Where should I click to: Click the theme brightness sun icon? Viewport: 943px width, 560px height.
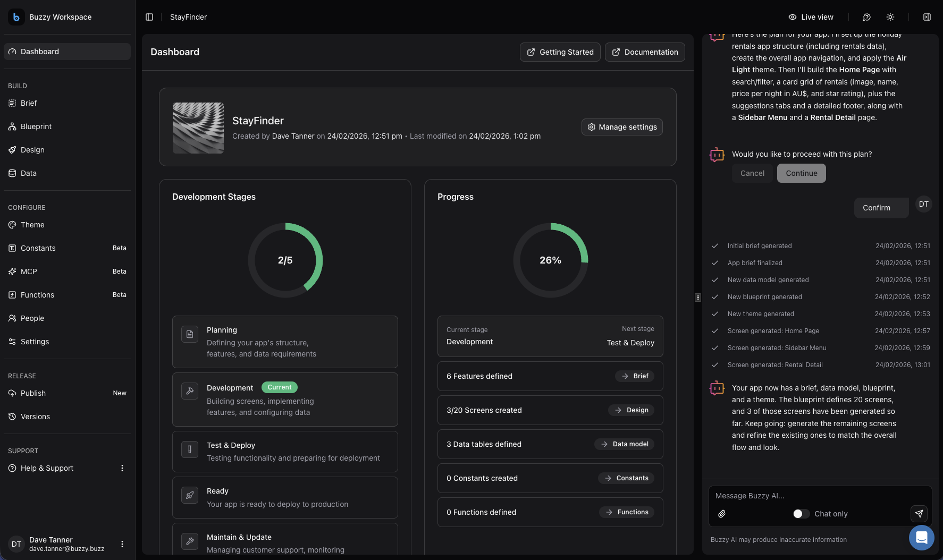click(890, 17)
